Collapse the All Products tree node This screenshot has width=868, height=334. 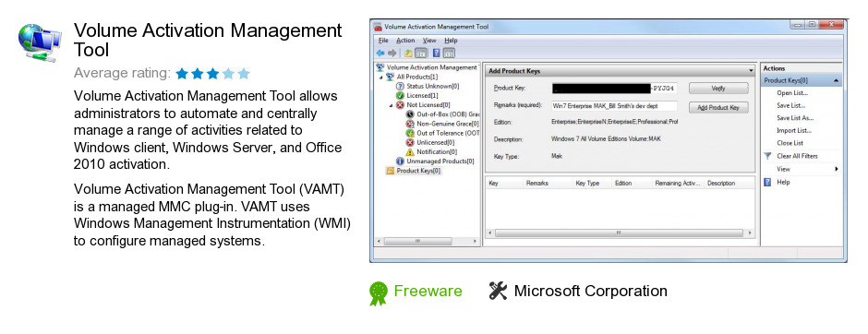(380, 77)
